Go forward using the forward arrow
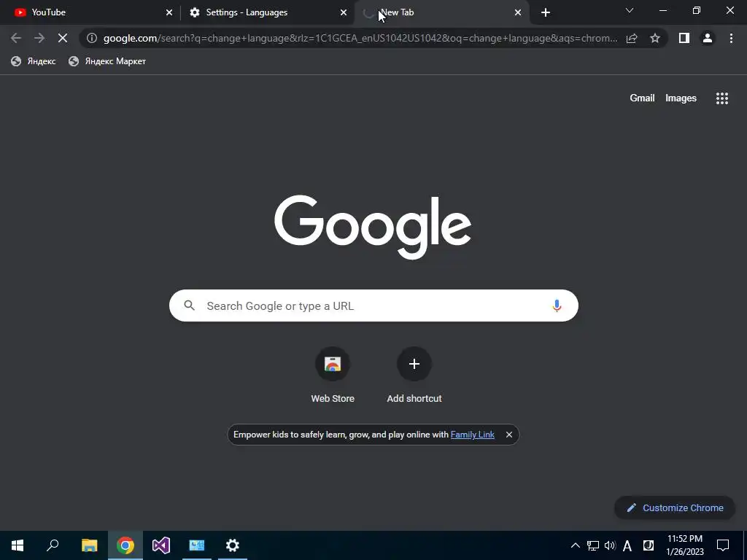 tap(39, 38)
